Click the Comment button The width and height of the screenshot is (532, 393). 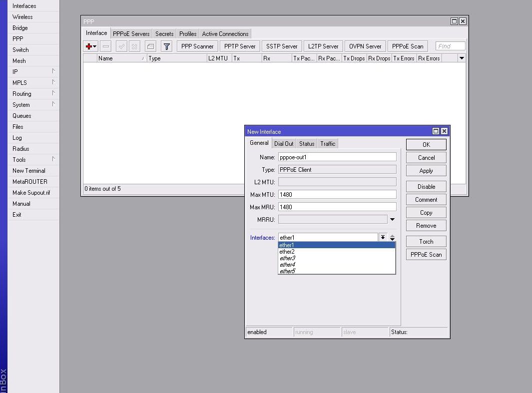(426, 200)
